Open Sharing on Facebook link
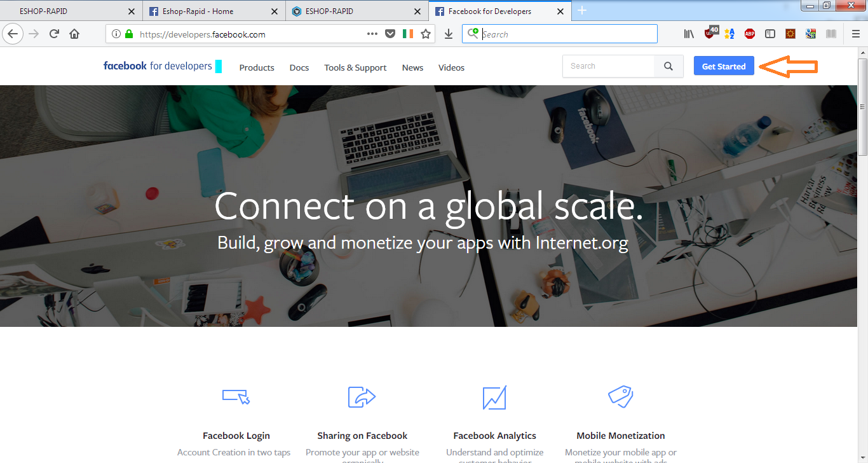Viewport: 868px width, 463px height. [x=362, y=436]
